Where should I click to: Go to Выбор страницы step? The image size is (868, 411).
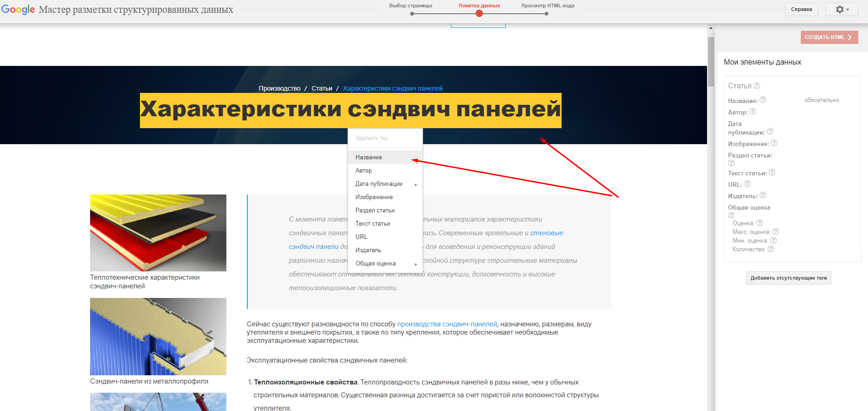[411, 6]
